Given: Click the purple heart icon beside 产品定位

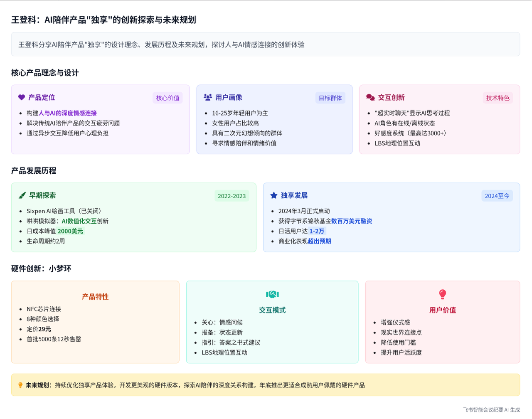Looking at the screenshot, I should 22,97.
